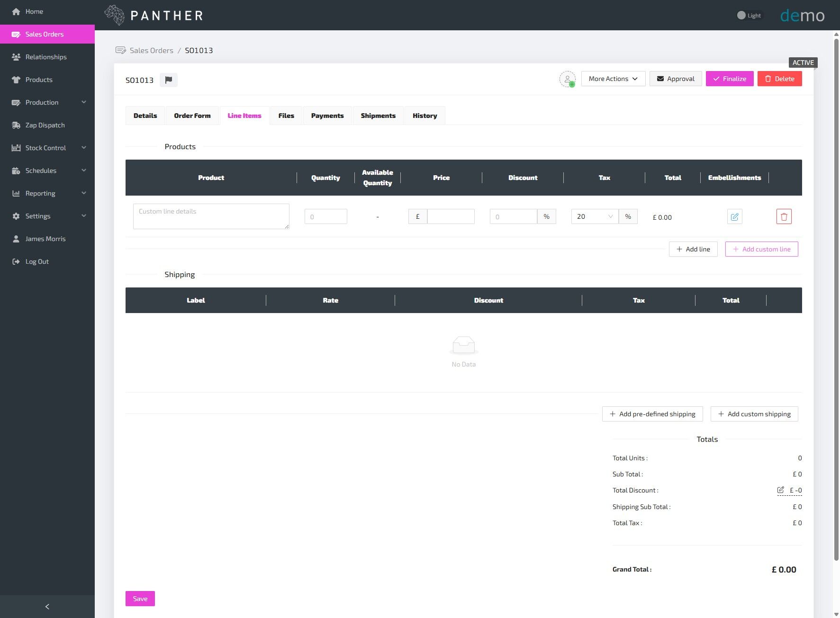Click the Production sidebar icon
The height and width of the screenshot is (618, 840).
[16, 102]
